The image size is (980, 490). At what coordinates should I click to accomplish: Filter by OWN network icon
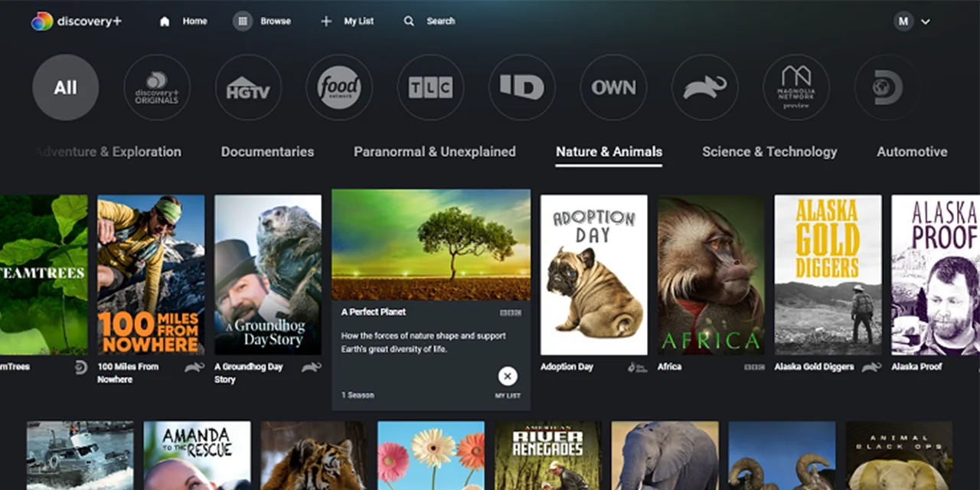613,87
